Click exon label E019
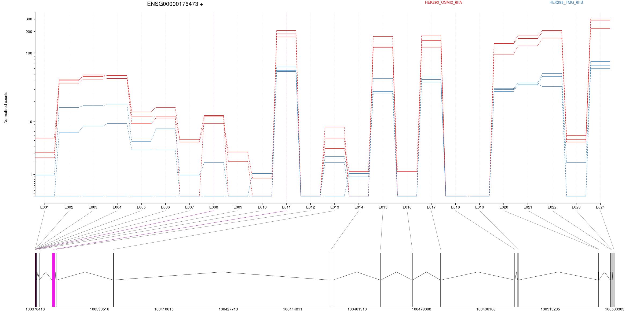The height and width of the screenshot is (322, 644). [x=480, y=207]
